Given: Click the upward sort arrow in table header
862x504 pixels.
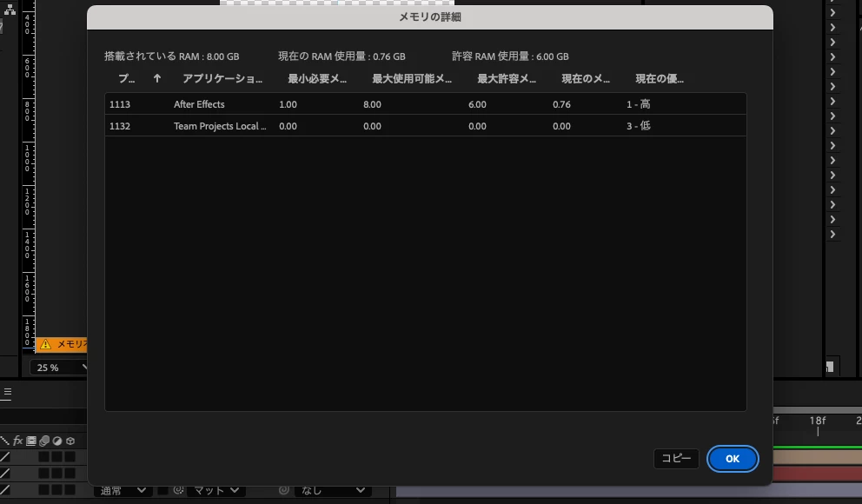Looking at the screenshot, I should [157, 78].
